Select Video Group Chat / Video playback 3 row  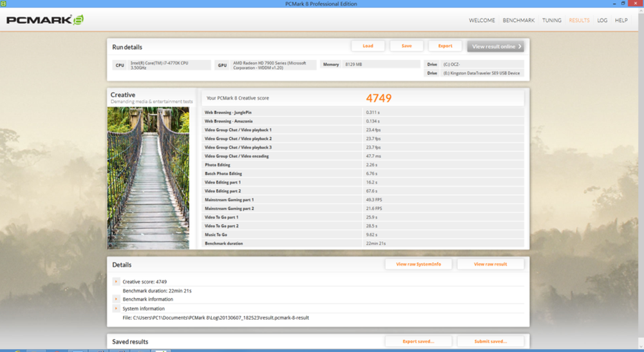point(363,147)
